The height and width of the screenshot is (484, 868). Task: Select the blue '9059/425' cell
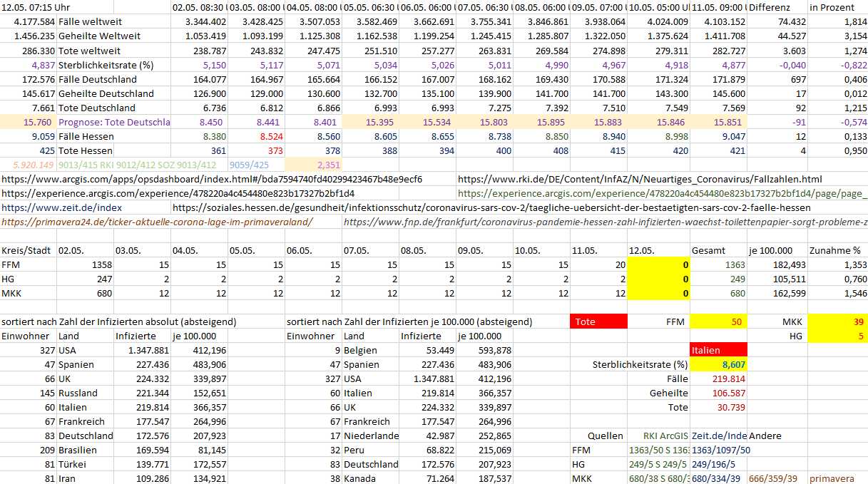pyautogui.click(x=250, y=165)
